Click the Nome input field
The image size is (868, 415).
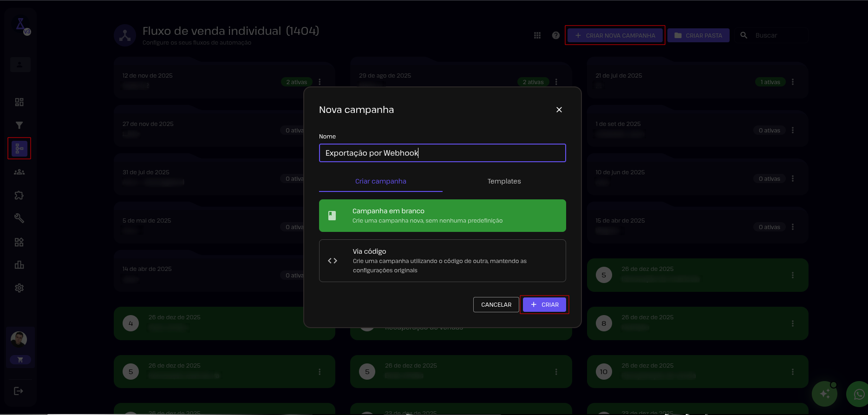click(x=442, y=153)
